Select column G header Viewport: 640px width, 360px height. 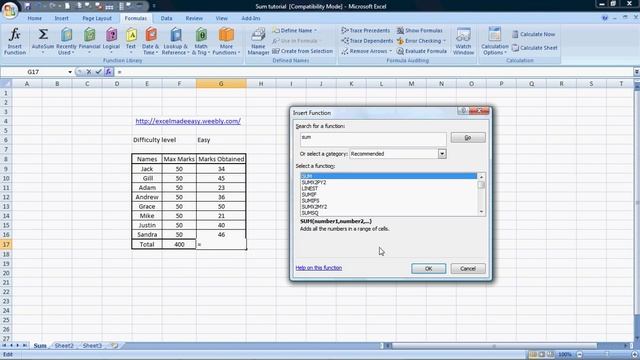click(221, 84)
